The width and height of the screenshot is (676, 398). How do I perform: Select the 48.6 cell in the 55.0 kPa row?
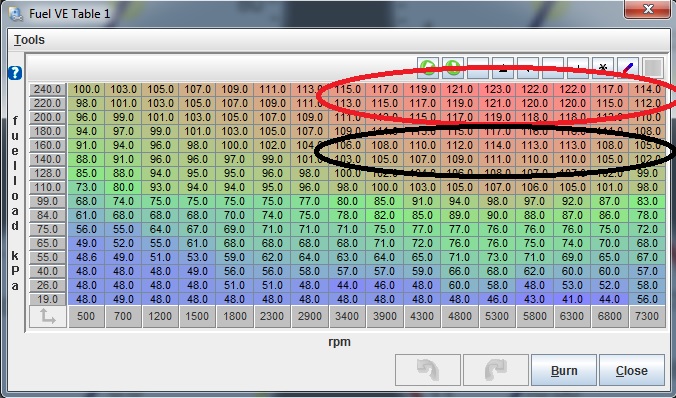(x=86, y=257)
